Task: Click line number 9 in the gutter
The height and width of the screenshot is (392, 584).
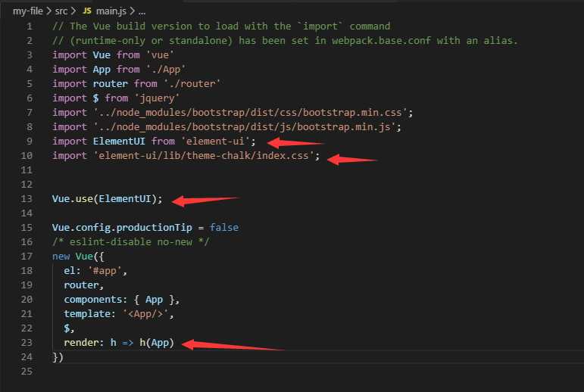Action: pos(30,141)
